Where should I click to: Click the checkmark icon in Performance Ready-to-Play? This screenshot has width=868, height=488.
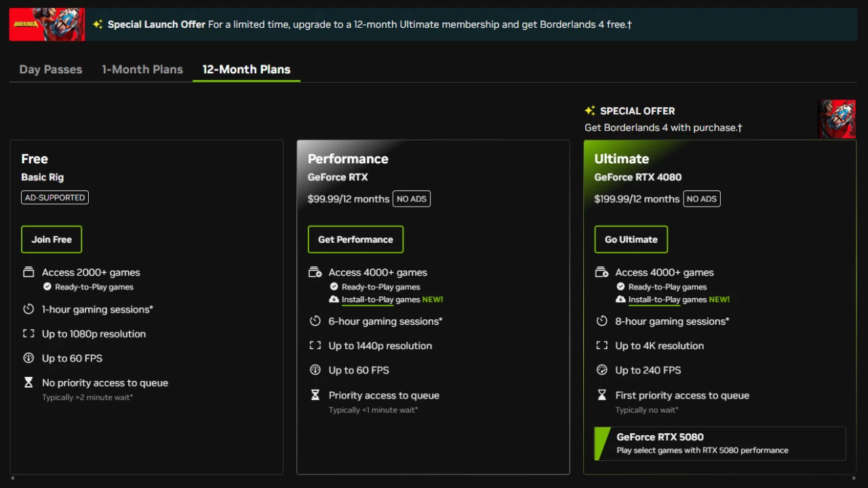334,287
